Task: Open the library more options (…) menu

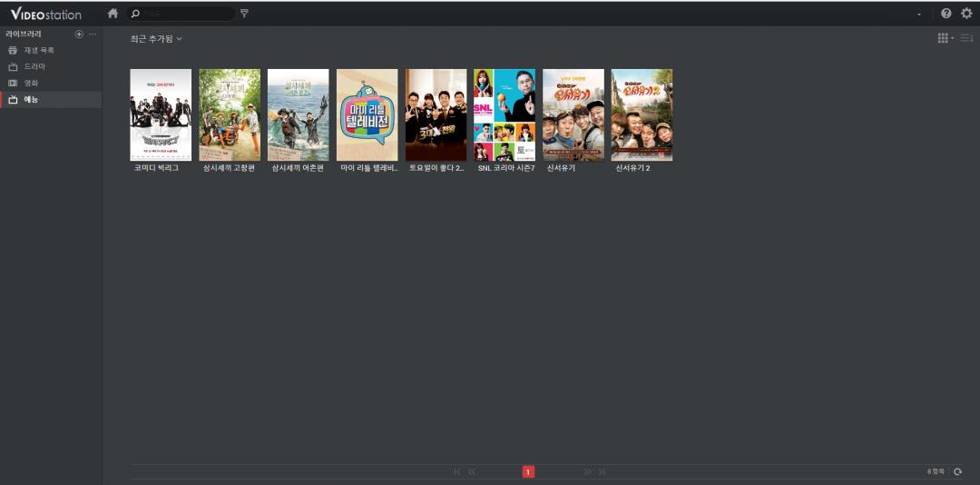Action: pyautogui.click(x=92, y=34)
